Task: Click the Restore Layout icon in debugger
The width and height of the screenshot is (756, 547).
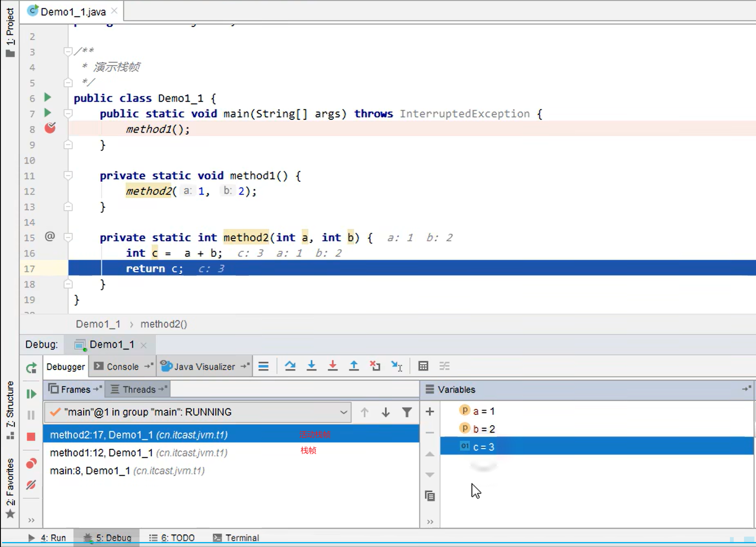Action: tap(445, 367)
